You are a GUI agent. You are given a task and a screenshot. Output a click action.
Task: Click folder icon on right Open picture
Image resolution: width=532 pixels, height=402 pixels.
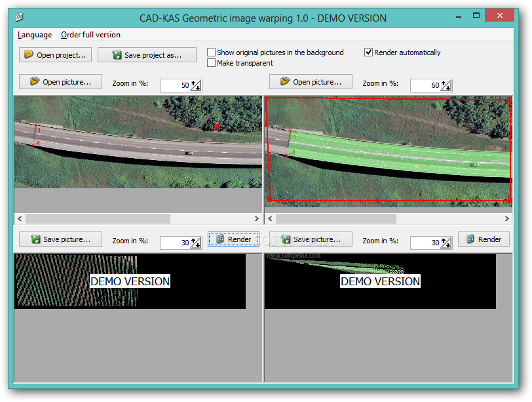tap(285, 81)
